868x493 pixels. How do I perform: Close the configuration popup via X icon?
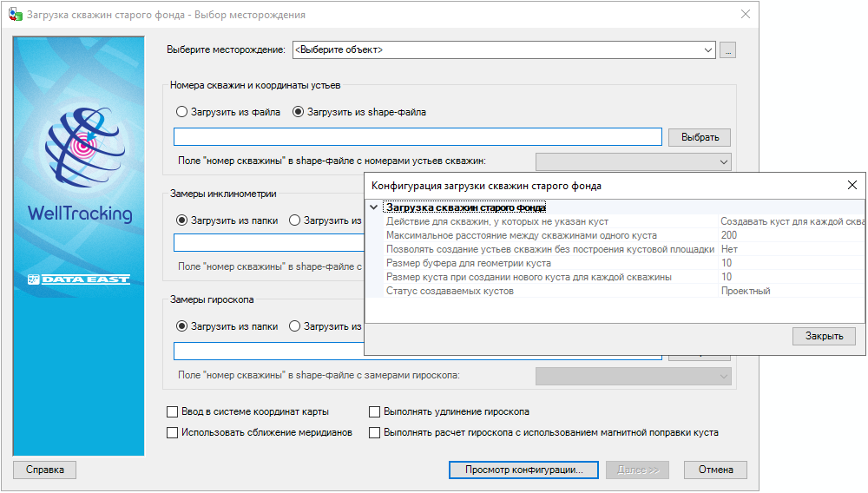852,185
